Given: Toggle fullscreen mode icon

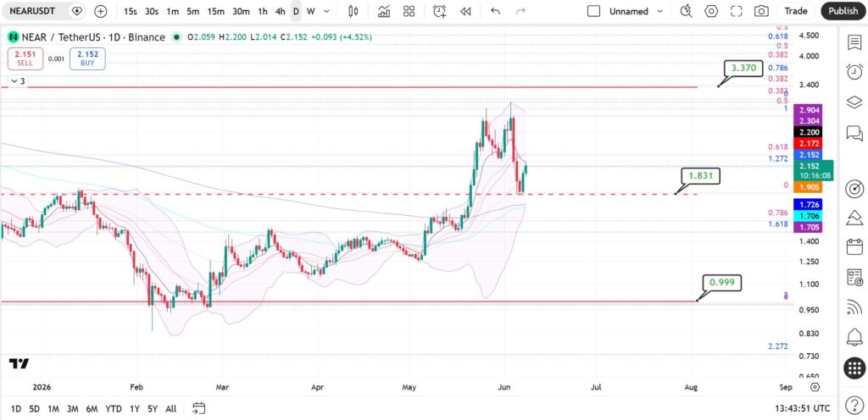Looking at the screenshot, I should coord(737,11).
